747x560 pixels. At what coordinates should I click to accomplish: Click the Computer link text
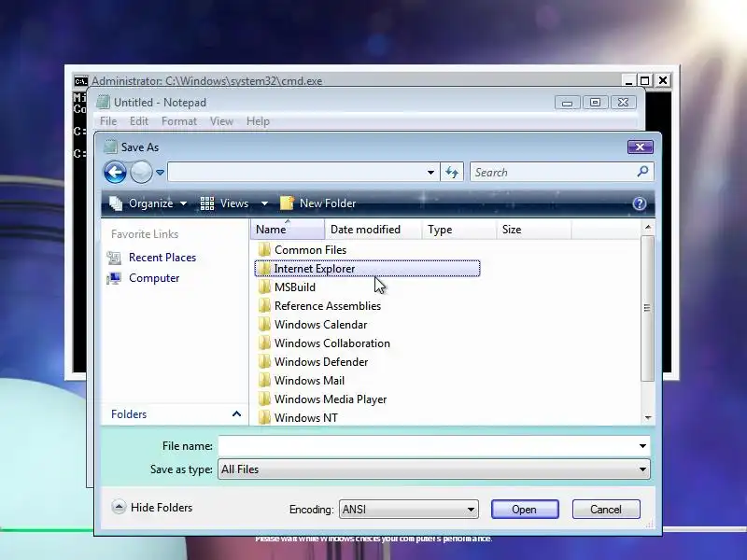coord(154,278)
